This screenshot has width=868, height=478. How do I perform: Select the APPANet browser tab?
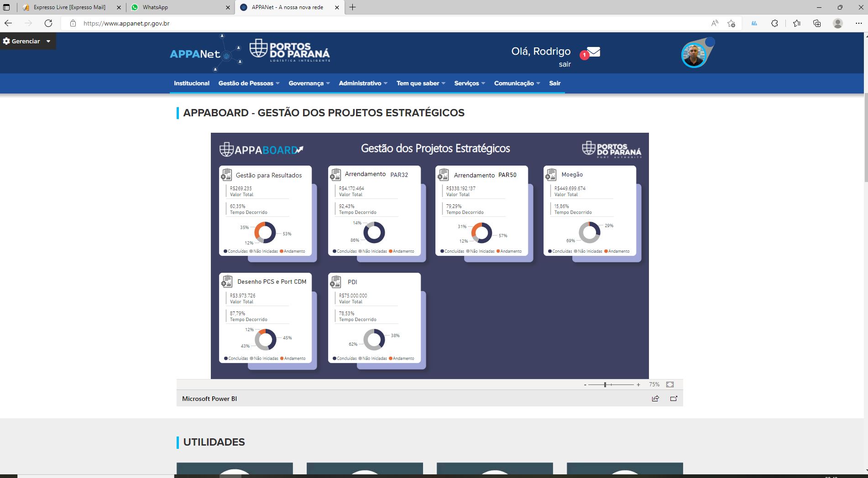[288, 7]
